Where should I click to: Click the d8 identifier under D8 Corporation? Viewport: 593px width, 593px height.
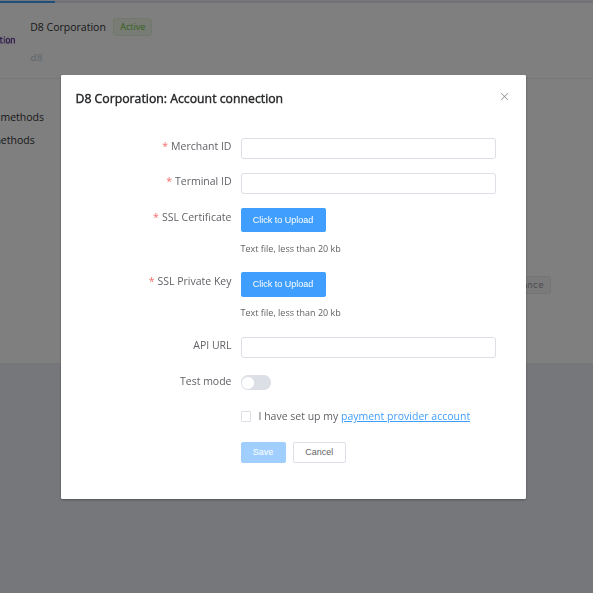click(x=36, y=58)
